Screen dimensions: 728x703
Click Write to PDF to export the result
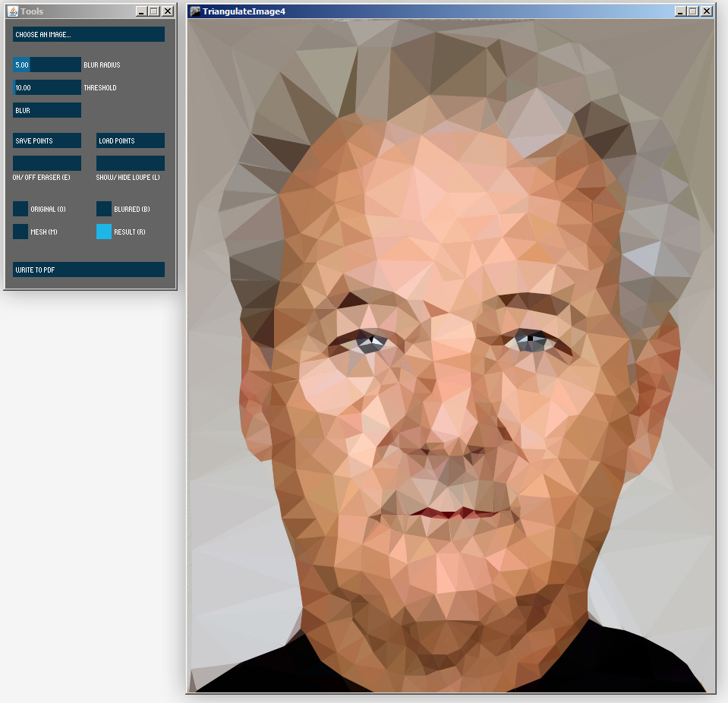click(x=88, y=270)
